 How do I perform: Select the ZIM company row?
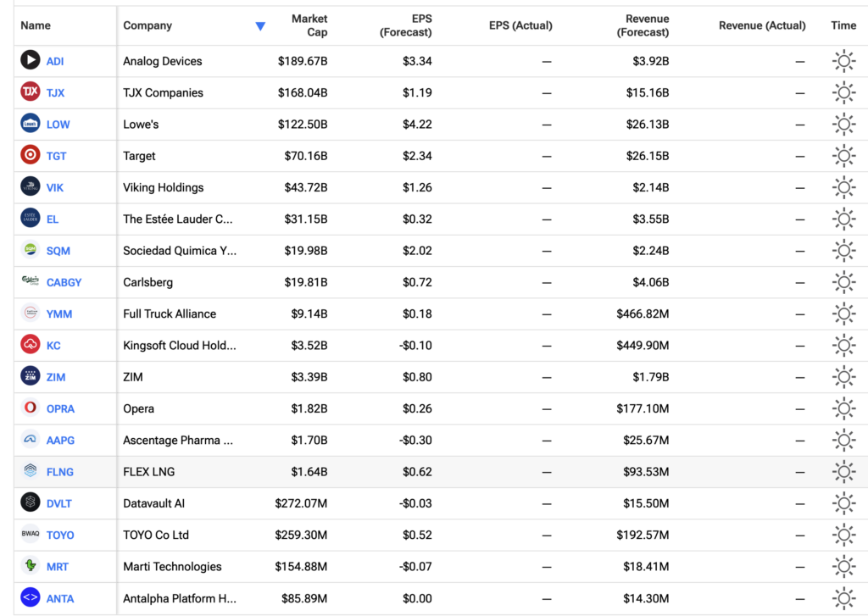point(441,377)
